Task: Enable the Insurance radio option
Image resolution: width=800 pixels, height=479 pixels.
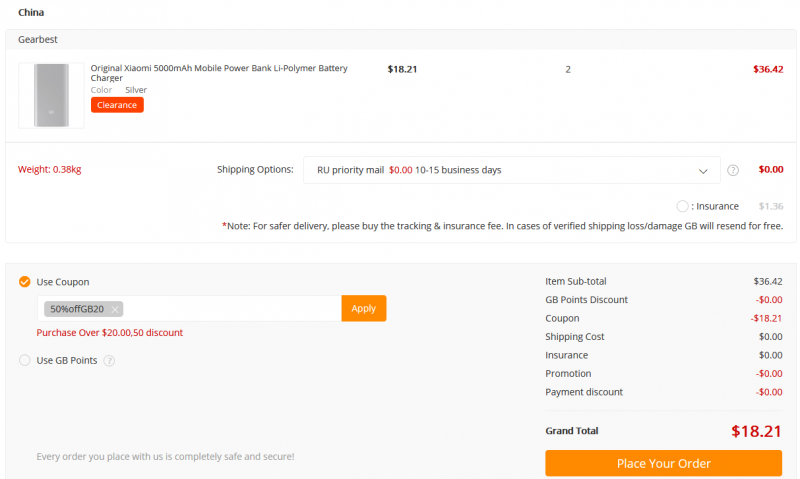Action: pos(682,206)
